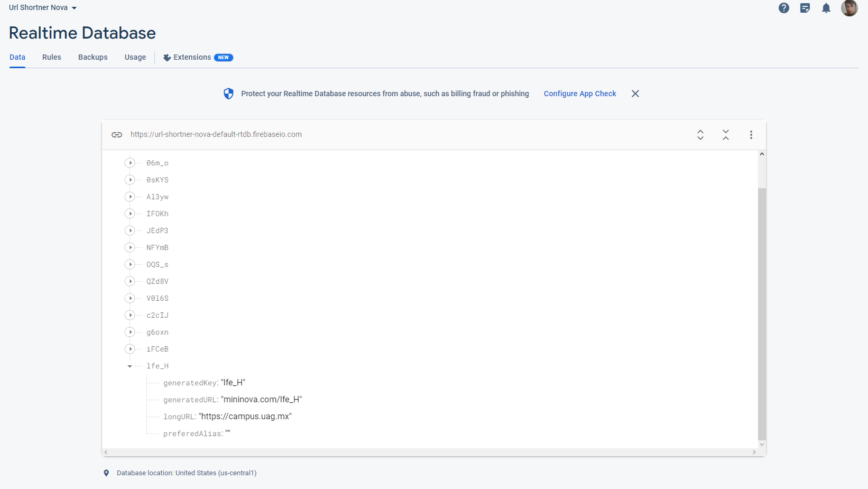Image resolution: width=868 pixels, height=489 pixels.
Task: Click the Configure App Check link
Action: pos(579,94)
